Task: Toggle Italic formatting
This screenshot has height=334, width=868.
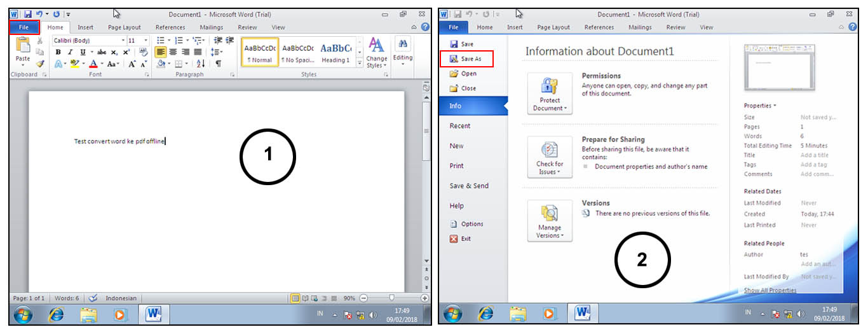Action: pyautogui.click(x=71, y=52)
